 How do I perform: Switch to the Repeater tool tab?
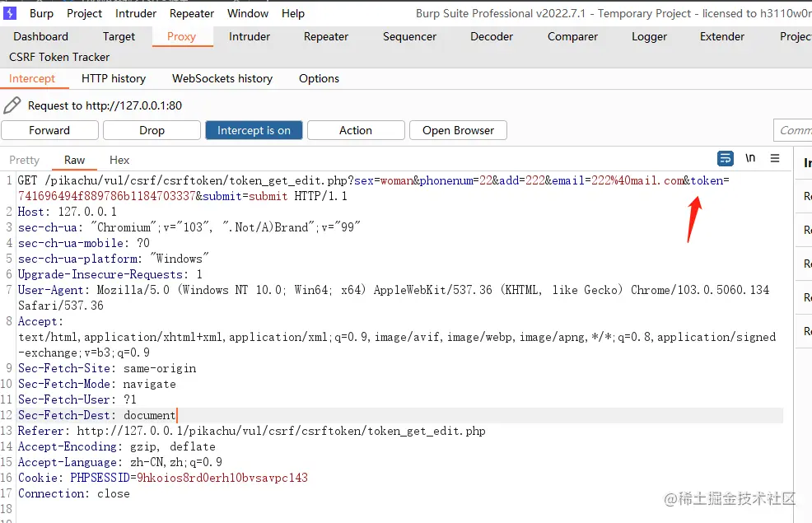326,36
